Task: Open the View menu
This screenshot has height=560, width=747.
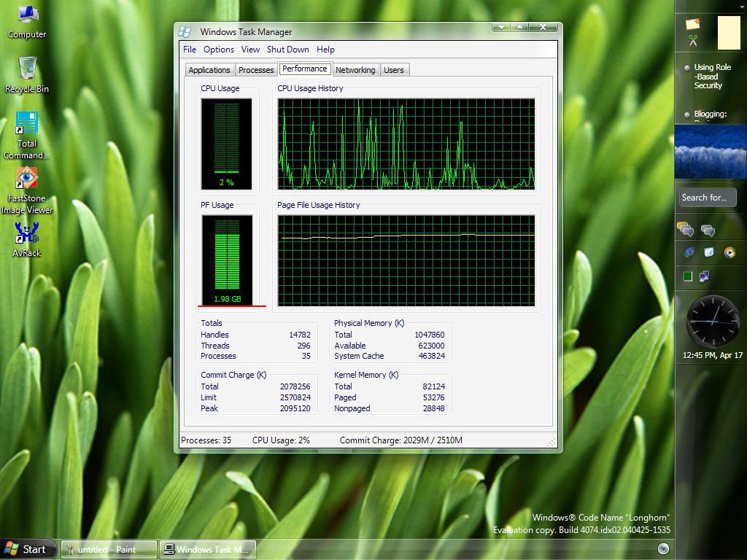Action: (251, 50)
